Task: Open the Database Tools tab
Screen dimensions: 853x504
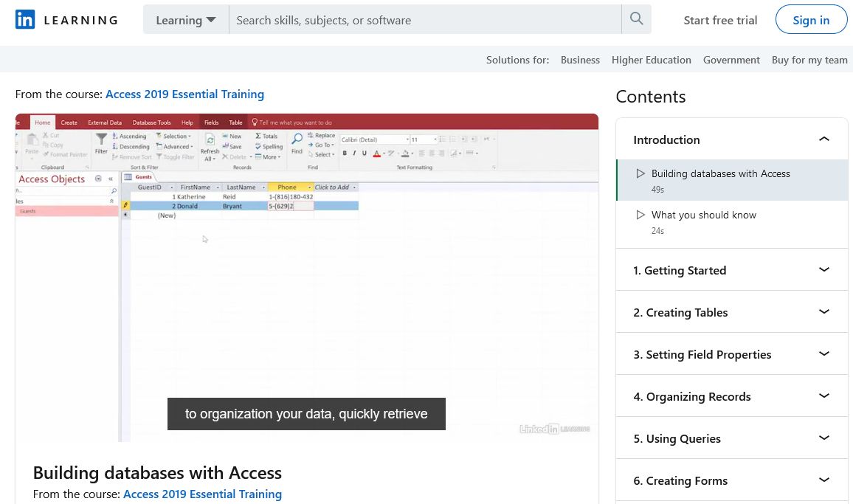Action: (151, 122)
